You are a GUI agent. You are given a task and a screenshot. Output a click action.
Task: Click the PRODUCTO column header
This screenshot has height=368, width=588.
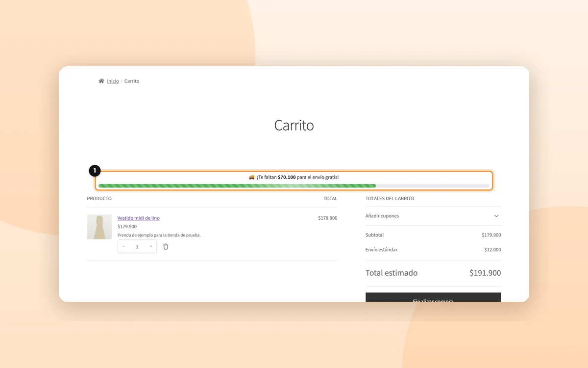[x=99, y=199]
